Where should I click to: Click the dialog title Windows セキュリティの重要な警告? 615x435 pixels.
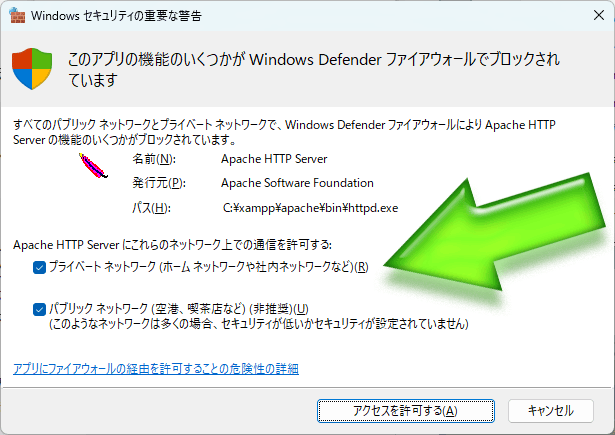[116, 16]
